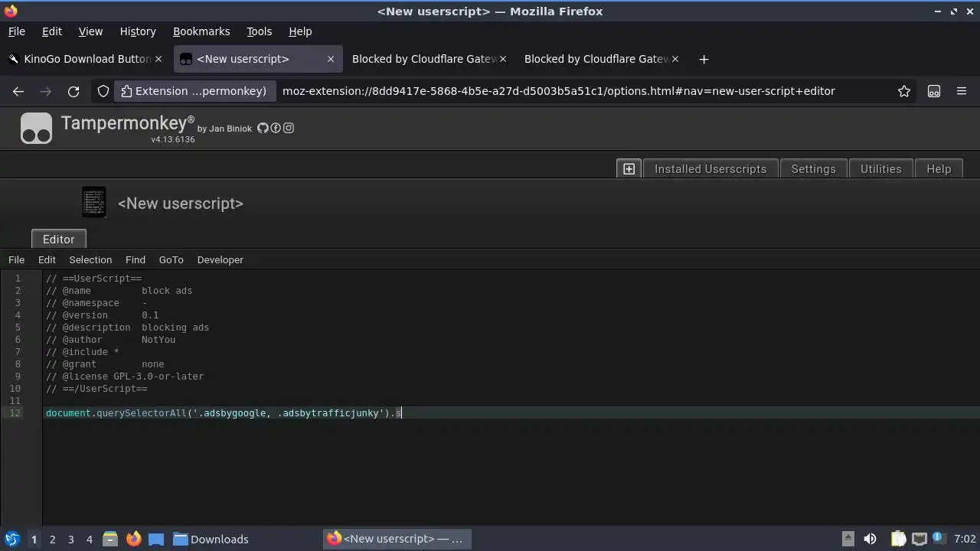Switch to workspace 2

(x=52, y=540)
